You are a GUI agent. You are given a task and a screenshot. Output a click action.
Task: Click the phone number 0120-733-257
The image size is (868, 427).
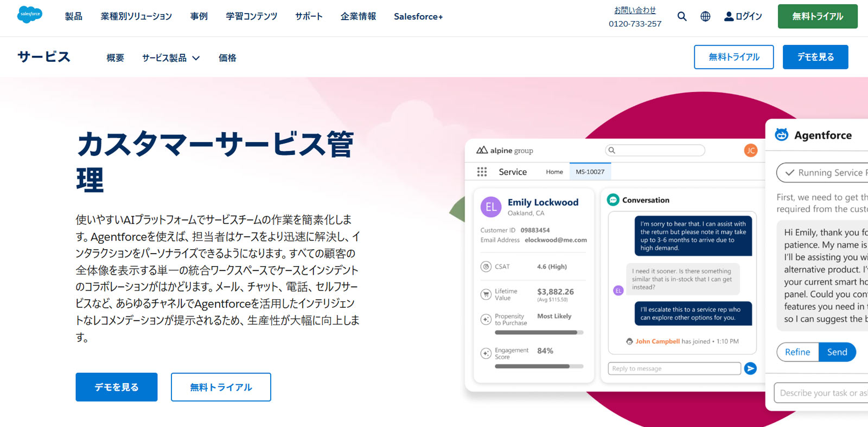click(635, 24)
